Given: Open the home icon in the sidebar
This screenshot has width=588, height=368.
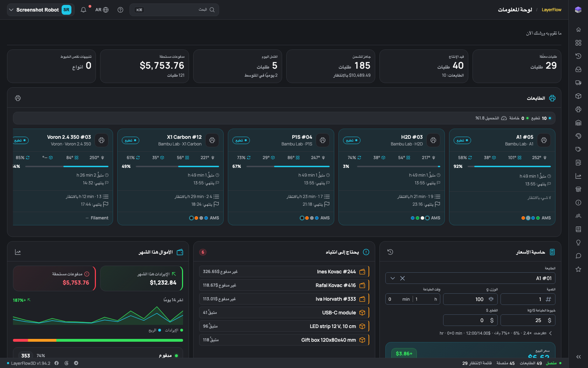Looking at the screenshot, I should click(x=578, y=29).
